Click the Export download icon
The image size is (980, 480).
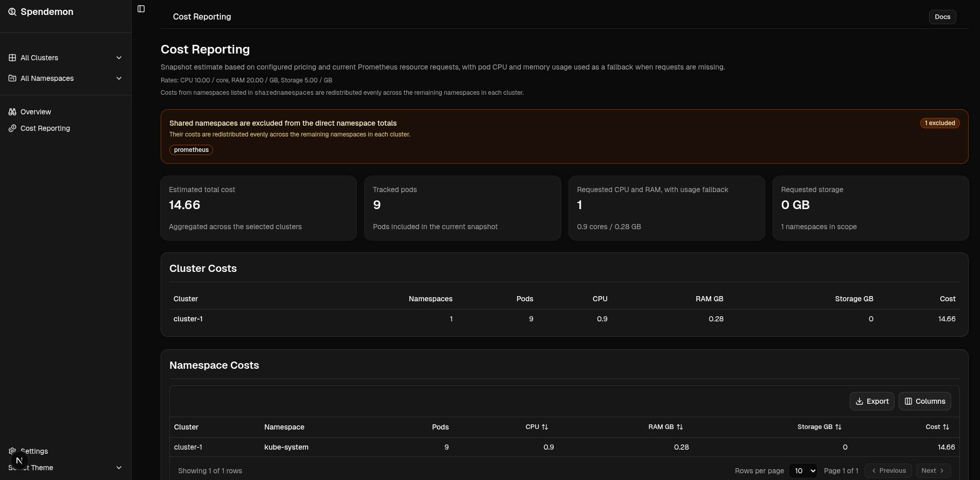[x=858, y=401]
